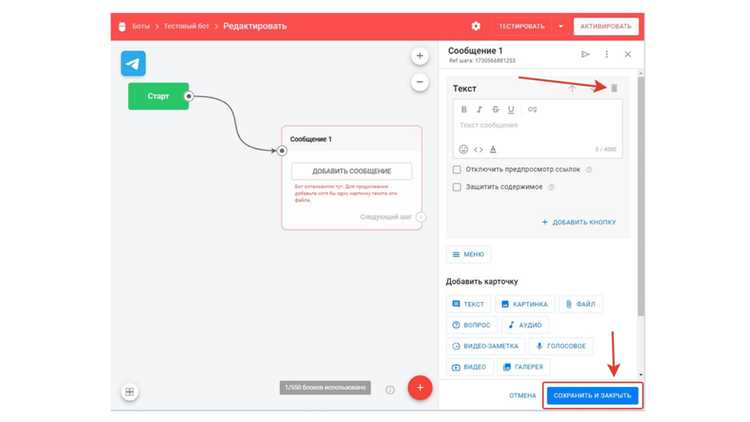Open help for protect content option
This screenshot has height=422, width=750.
tap(551, 187)
